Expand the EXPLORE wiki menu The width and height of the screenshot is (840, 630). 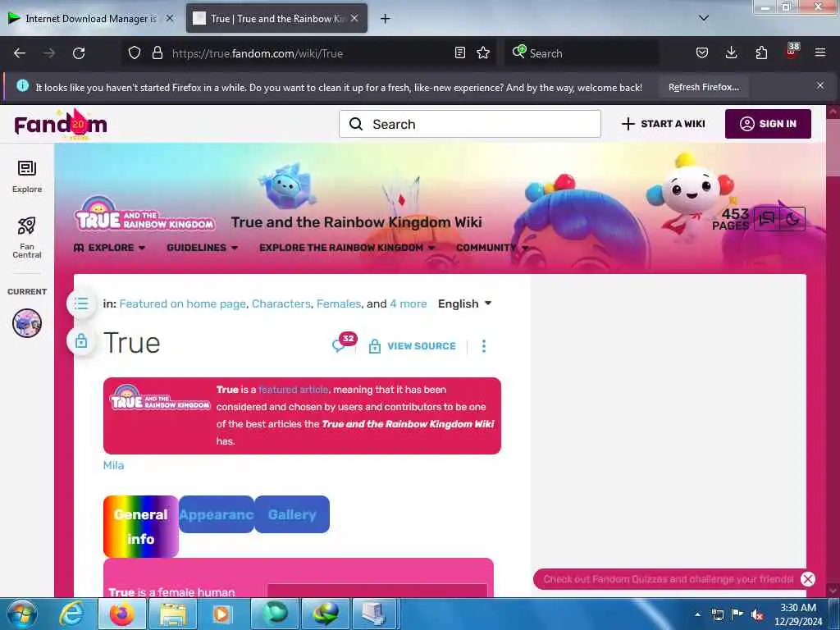[x=109, y=248]
